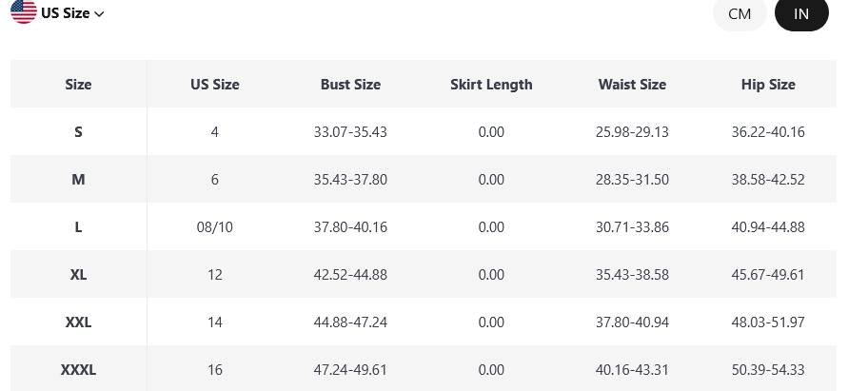Select the XL size row label
Viewport: 868px width, 391px height.
tap(78, 275)
